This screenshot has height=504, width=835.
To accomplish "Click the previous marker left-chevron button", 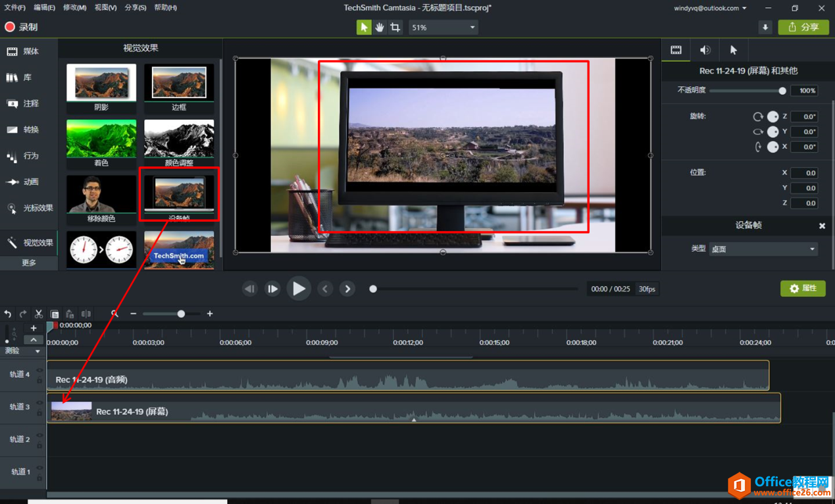I will pos(325,289).
